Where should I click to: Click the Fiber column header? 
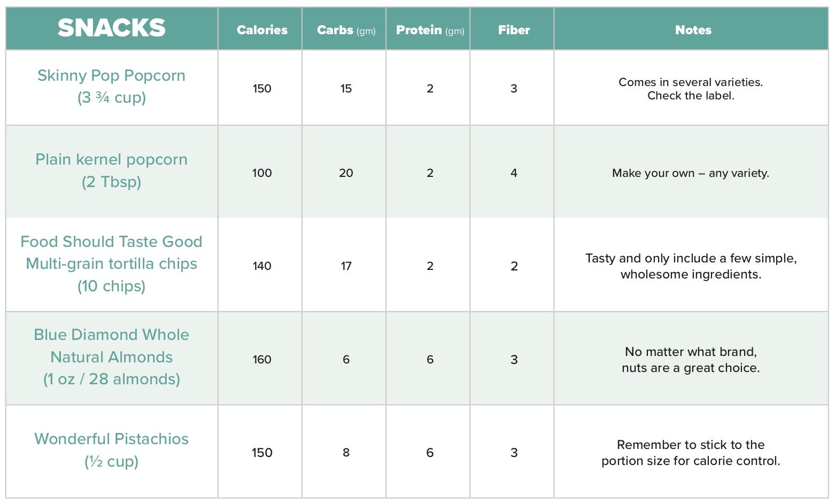click(514, 30)
